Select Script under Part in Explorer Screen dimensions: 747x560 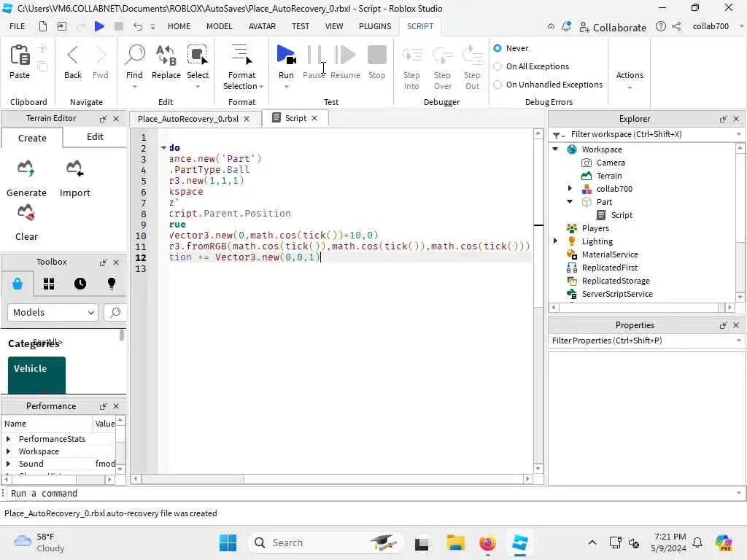622,215
